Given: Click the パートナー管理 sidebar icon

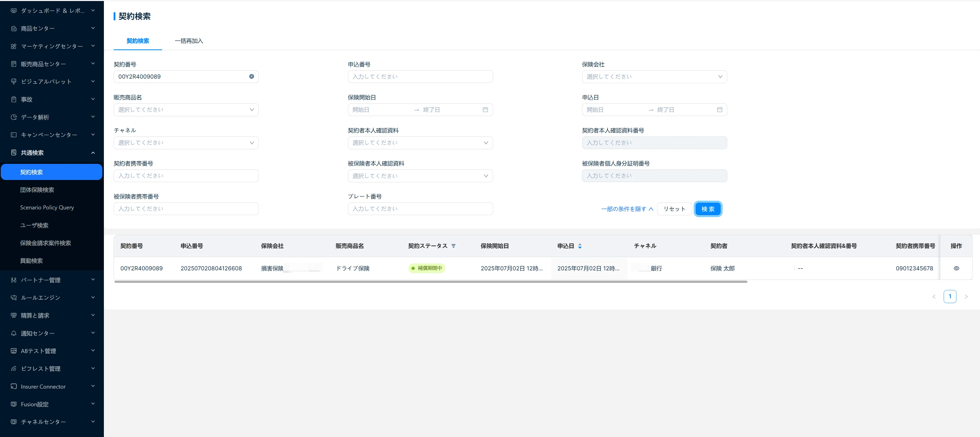Looking at the screenshot, I should pos(14,280).
